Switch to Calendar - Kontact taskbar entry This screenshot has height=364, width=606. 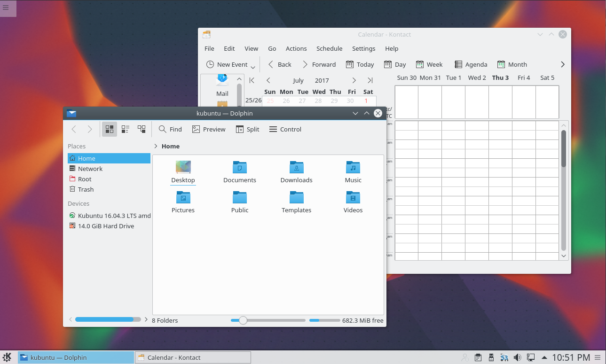point(193,357)
